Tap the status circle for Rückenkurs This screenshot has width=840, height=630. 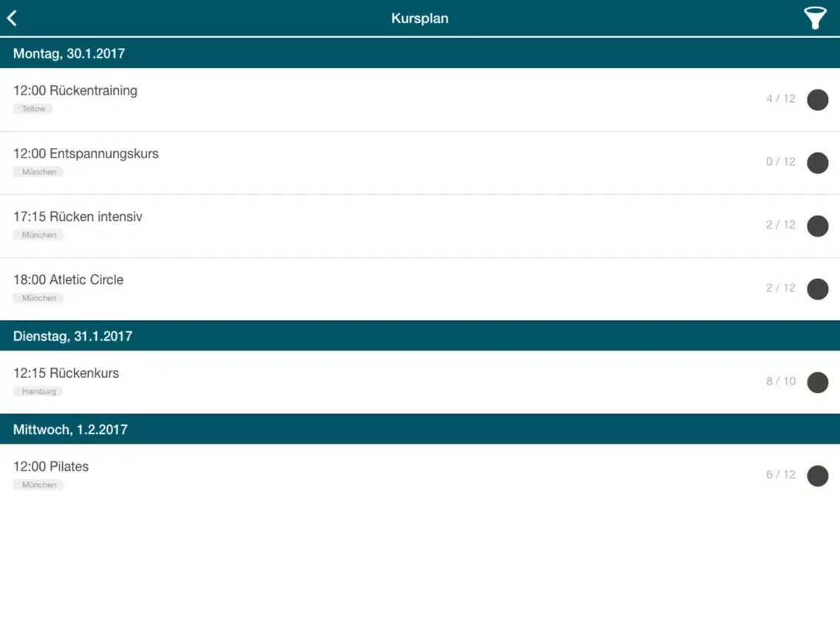click(x=818, y=382)
